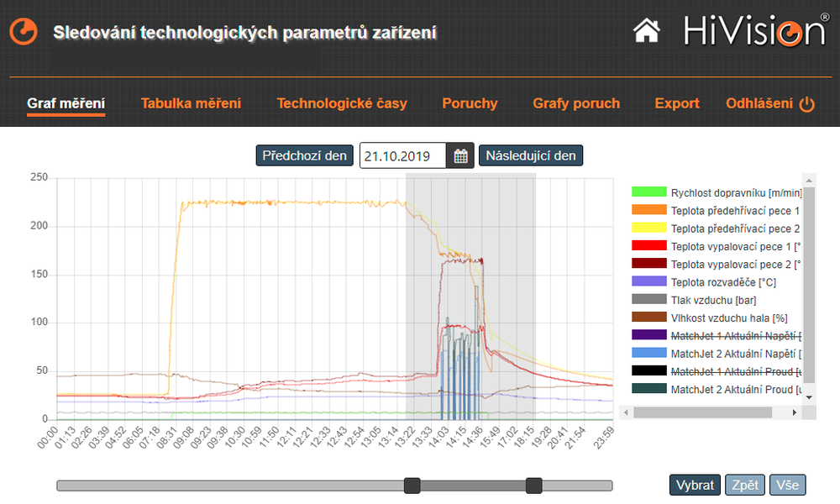Switch to the Poruchy tab
Screen dimensions: 840x504
[x=469, y=102]
